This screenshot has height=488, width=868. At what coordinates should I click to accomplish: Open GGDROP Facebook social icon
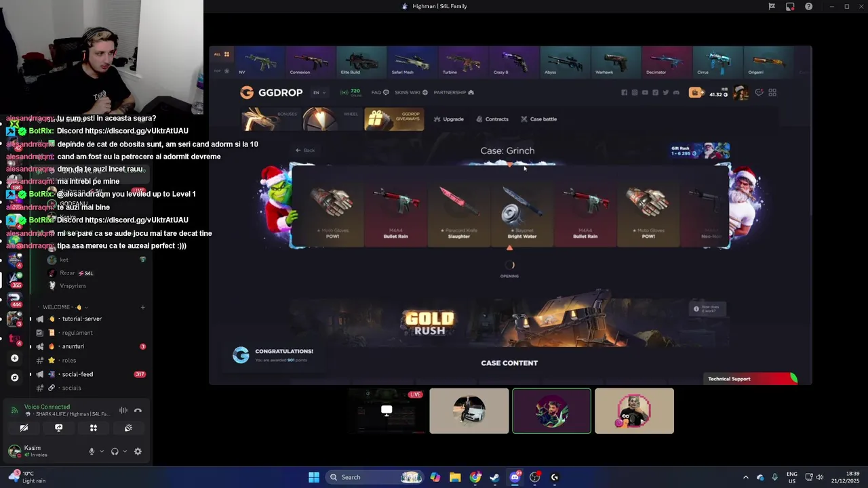click(625, 92)
